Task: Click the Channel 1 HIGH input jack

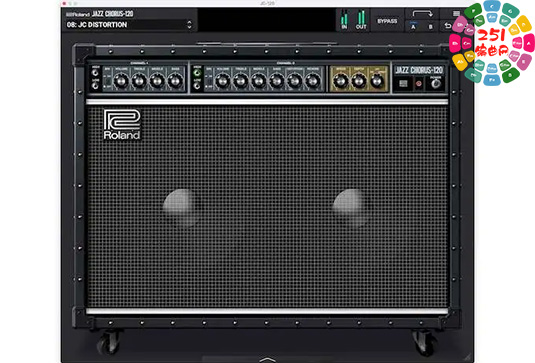Action: point(96,73)
